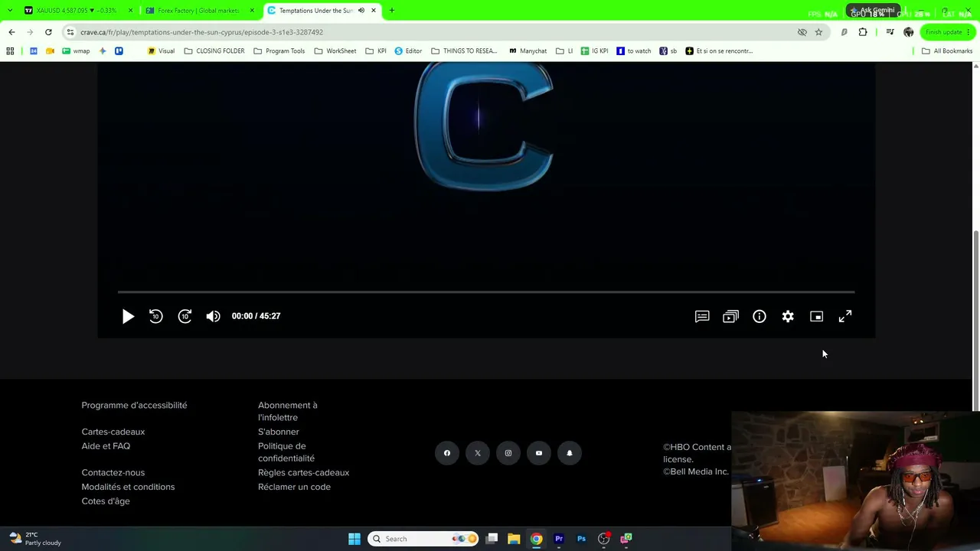Open Chrome apps grid in bookmarks bar
The width and height of the screenshot is (980, 551).
pyautogui.click(x=10, y=51)
